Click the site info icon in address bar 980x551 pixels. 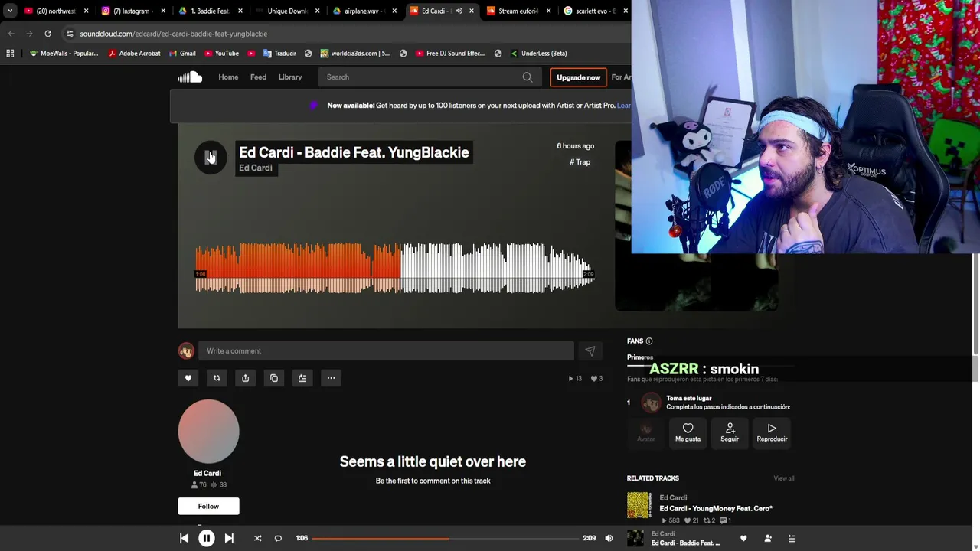[x=70, y=34]
